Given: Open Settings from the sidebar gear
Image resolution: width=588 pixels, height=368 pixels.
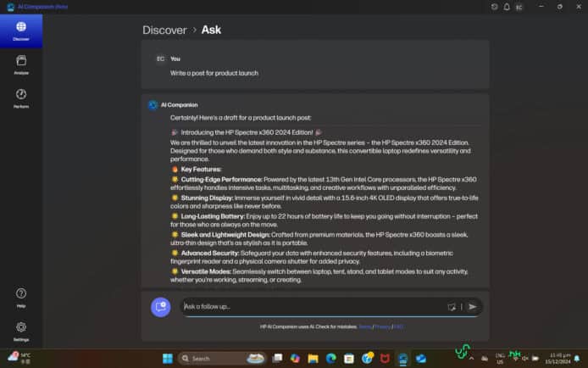Looking at the screenshot, I should (x=21, y=332).
